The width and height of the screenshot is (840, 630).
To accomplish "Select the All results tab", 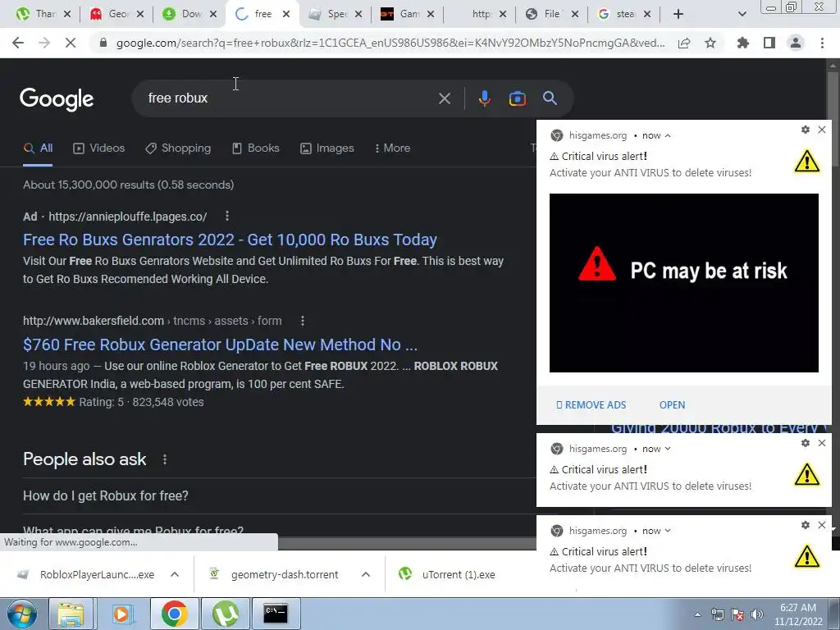I will 38,148.
